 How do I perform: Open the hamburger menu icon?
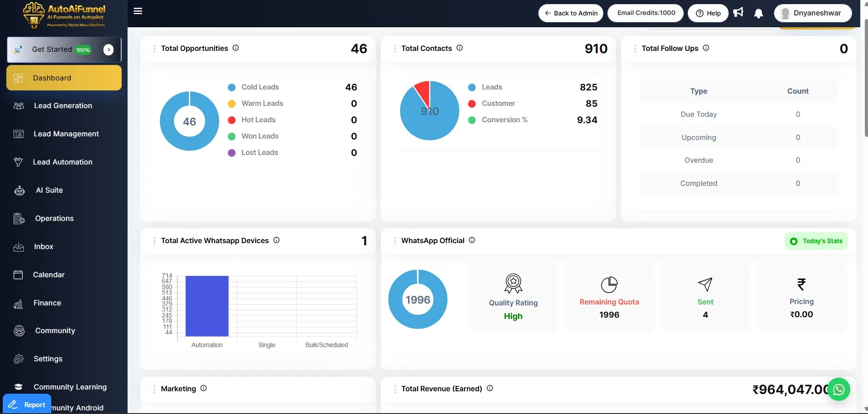(x=138, y=11)
